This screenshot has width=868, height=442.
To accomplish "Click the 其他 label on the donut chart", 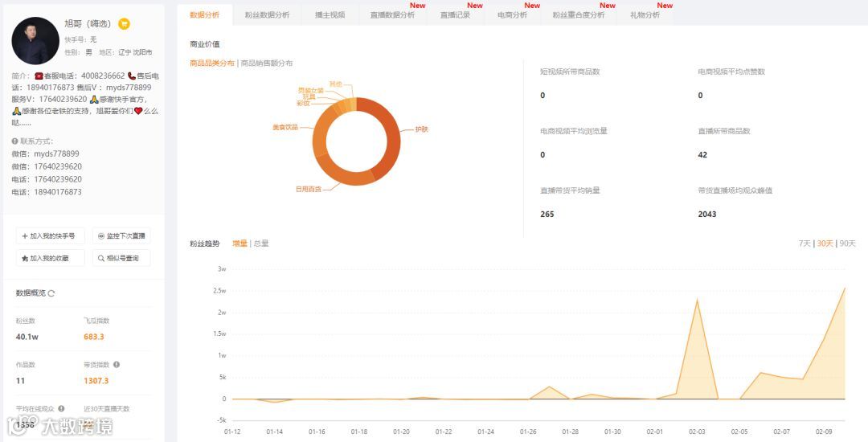I will (x=335, y=84).
